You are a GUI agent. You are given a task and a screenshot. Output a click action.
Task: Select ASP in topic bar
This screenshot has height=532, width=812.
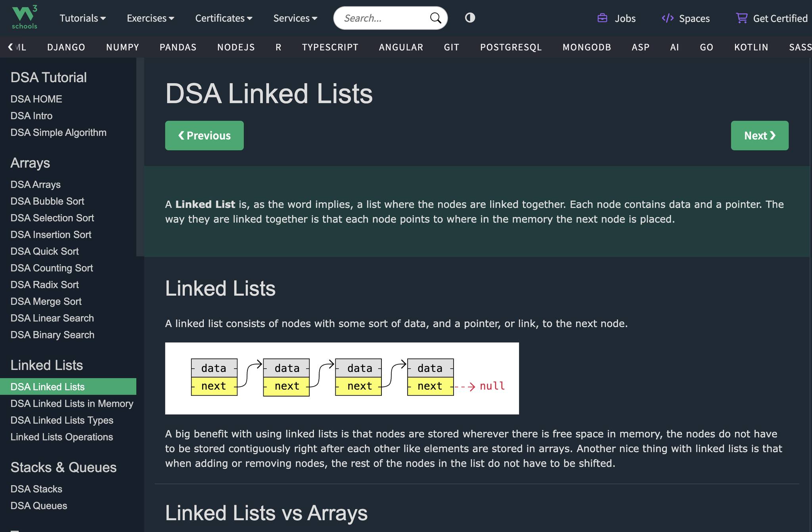(640, 47)
